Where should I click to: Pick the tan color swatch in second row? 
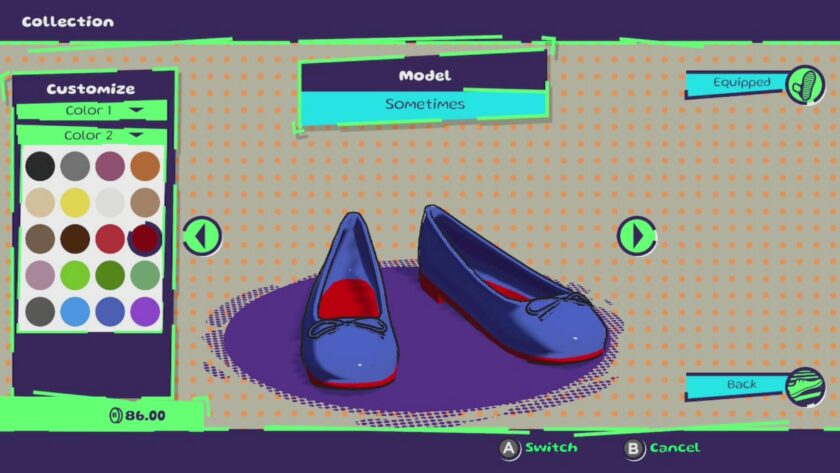[145, 202]
